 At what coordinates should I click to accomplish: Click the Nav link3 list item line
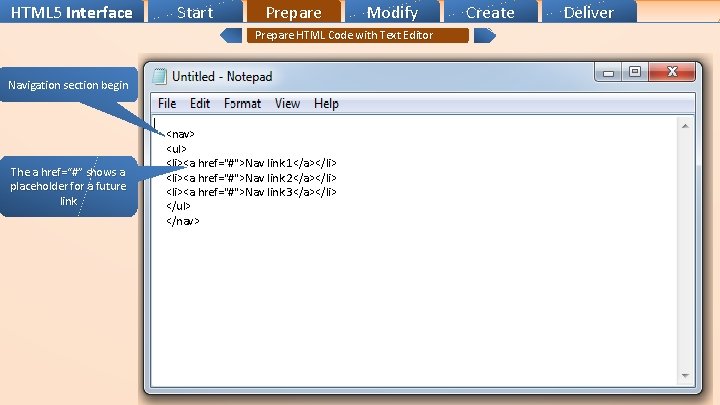[251, 192]
